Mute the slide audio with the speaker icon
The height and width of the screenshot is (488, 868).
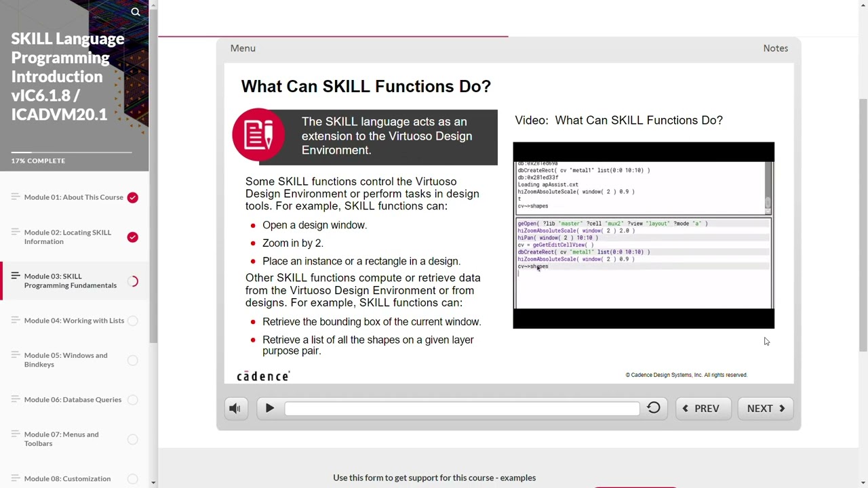pos(236,409)
